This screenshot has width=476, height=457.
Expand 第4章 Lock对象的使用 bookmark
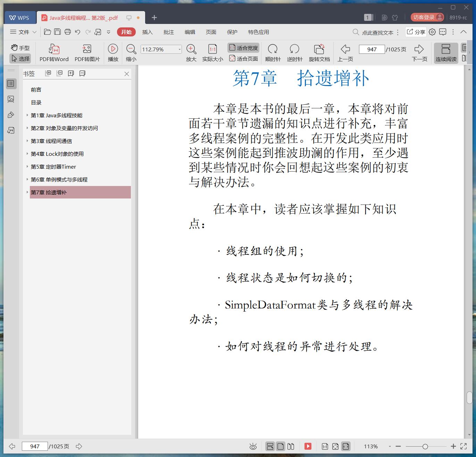[27, 154]
